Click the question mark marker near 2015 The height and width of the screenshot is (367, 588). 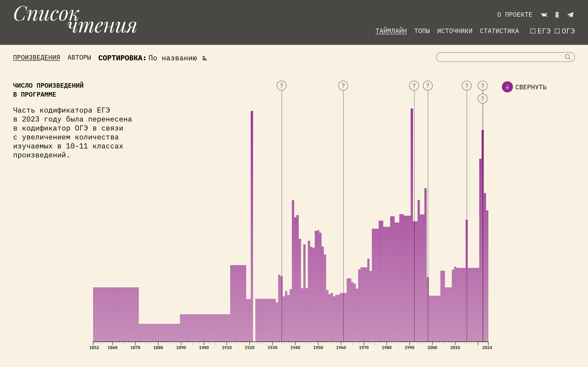point(467,86)
